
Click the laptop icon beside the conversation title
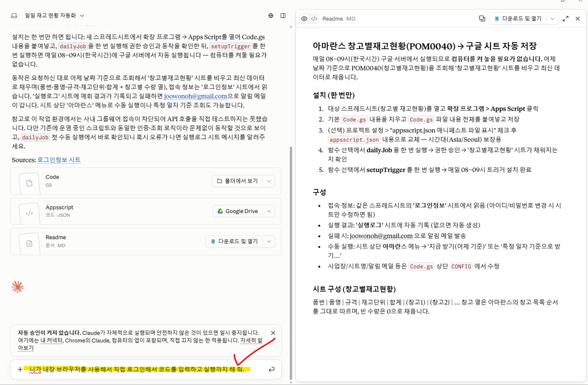pos(14,15)
